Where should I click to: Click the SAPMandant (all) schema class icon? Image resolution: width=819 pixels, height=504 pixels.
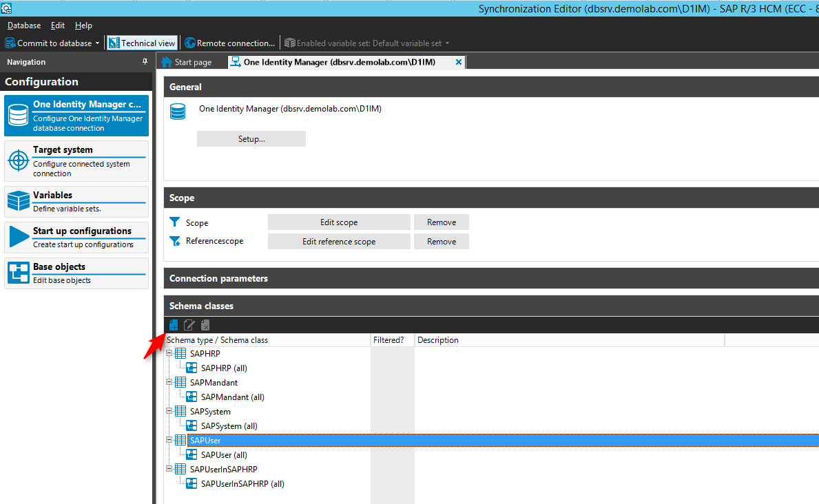pos(191,397)
